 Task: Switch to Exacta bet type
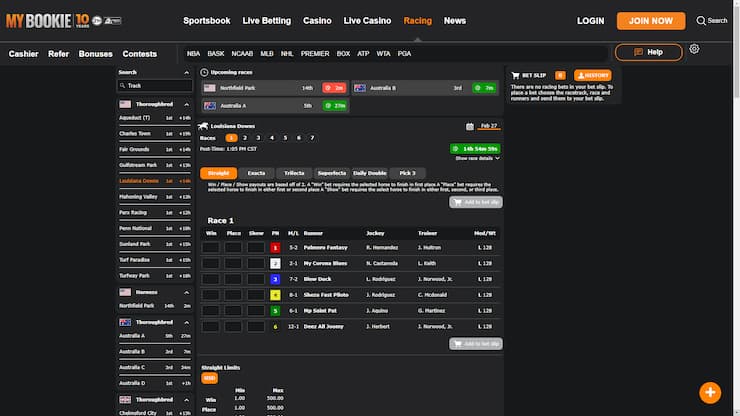pyautogui.click(x=256, y=173)
